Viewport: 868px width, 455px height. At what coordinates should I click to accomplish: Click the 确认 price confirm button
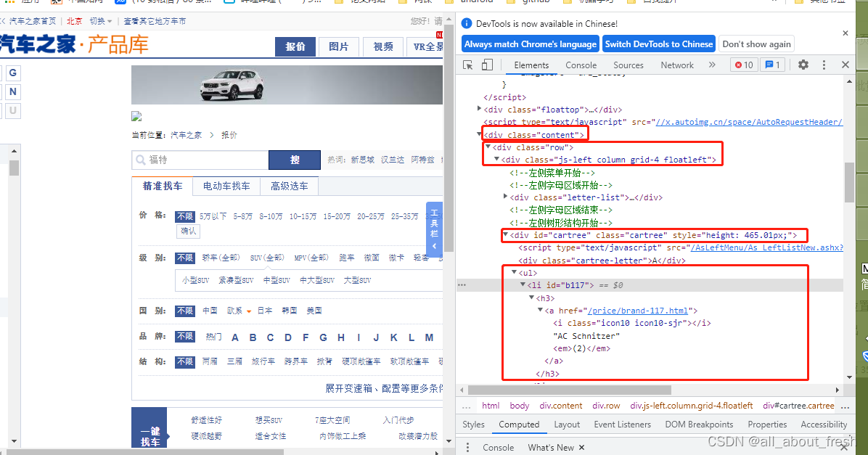coord(188,231)
